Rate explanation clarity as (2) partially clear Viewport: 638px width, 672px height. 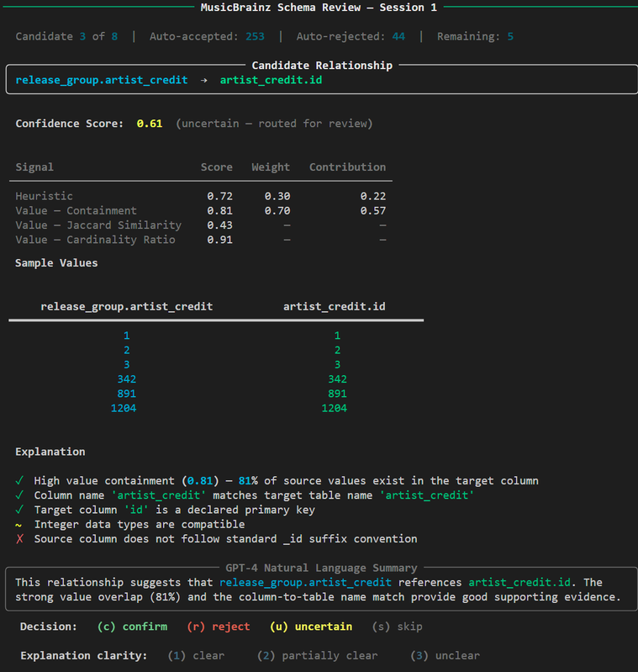[317, 656]
